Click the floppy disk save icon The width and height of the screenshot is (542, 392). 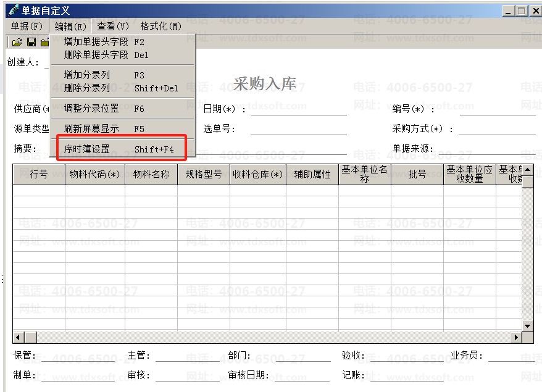31,42
